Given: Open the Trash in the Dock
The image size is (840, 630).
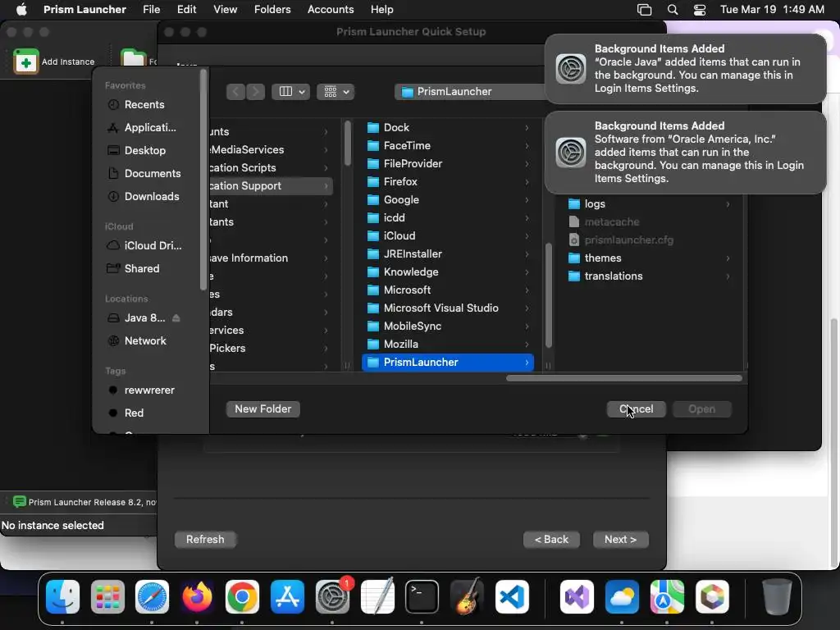Looking at the screenshot, I should coord(777,597).
